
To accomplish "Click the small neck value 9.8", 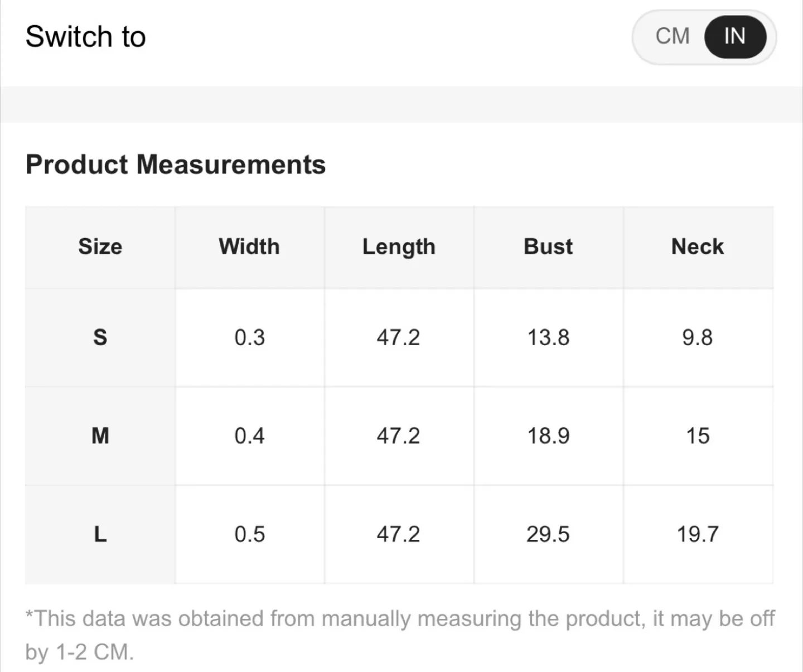I will coord(698,337).
